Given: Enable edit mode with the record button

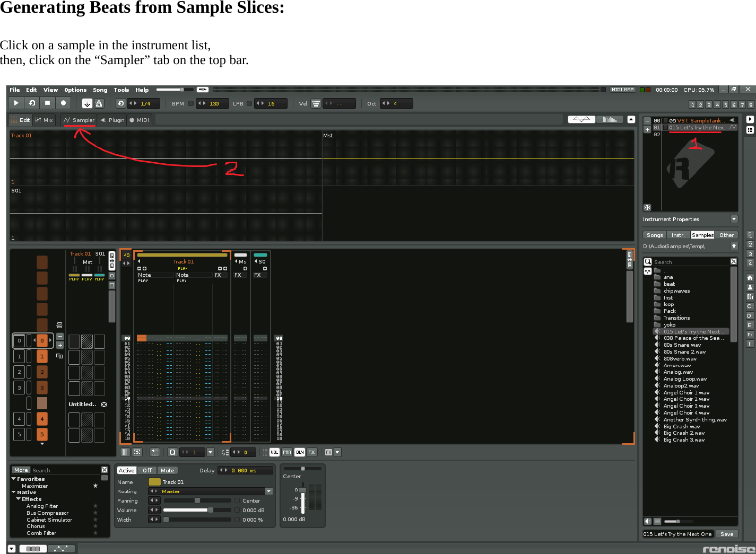Looking at the screenshot, I should [x=63, y=103].
